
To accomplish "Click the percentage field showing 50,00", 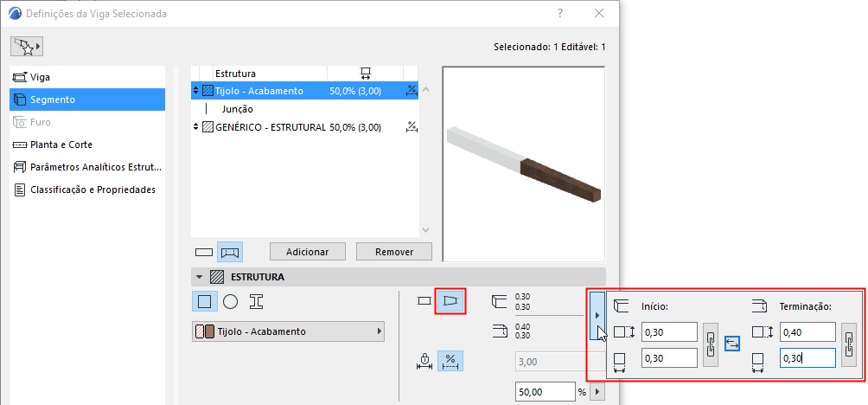I will coord(546,392).
